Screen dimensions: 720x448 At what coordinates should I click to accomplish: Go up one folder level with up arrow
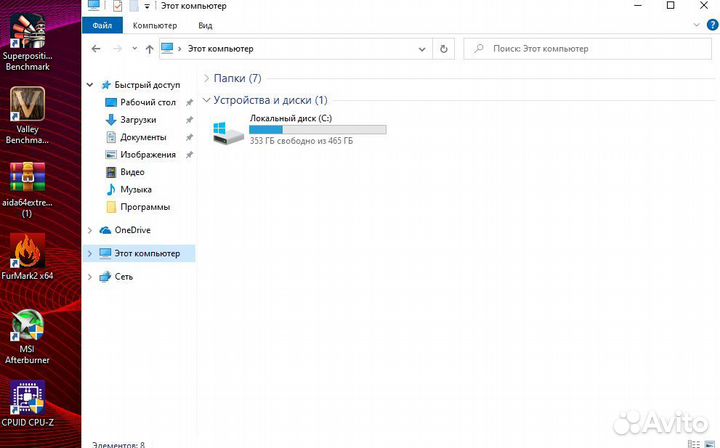149,48
